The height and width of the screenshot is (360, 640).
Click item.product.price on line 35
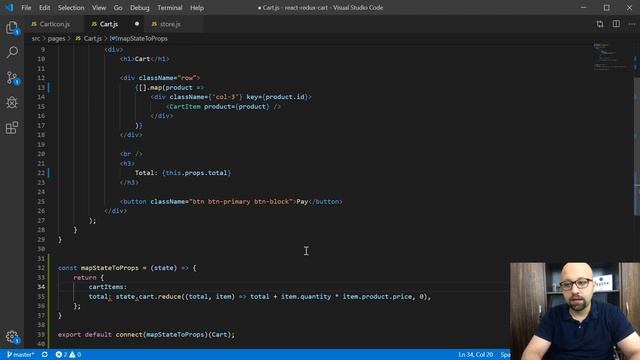click(x=377, y=297)
